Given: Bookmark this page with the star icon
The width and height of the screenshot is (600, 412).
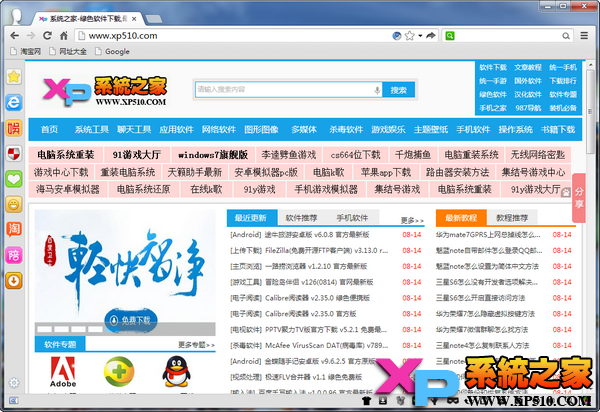Looking at the screenshot, I should click(409, 36).
